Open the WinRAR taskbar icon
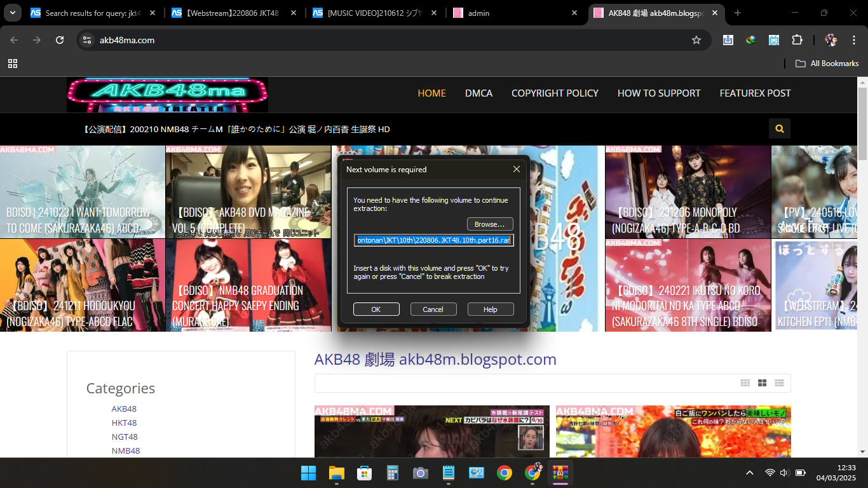This screenshot has height=488, width=868. tap(560, 473)
